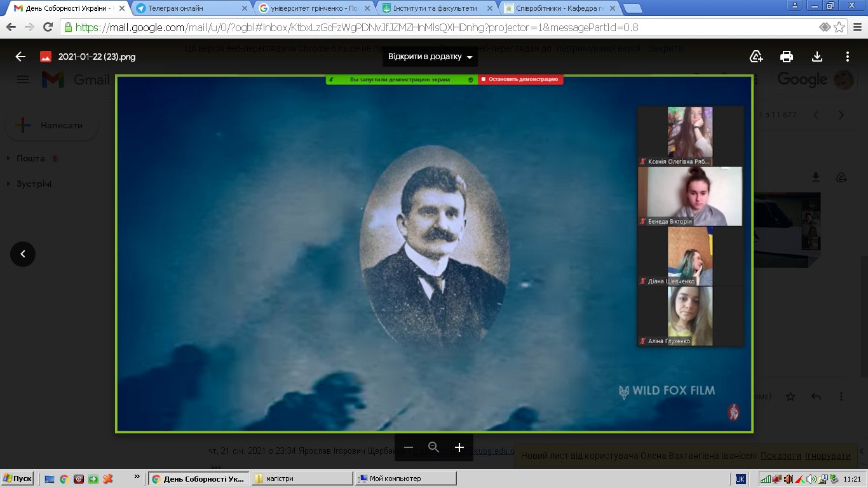Go to the previous attachment image
Image resolution: width=868 pixels, height=488 pixels.
(23, 254)
